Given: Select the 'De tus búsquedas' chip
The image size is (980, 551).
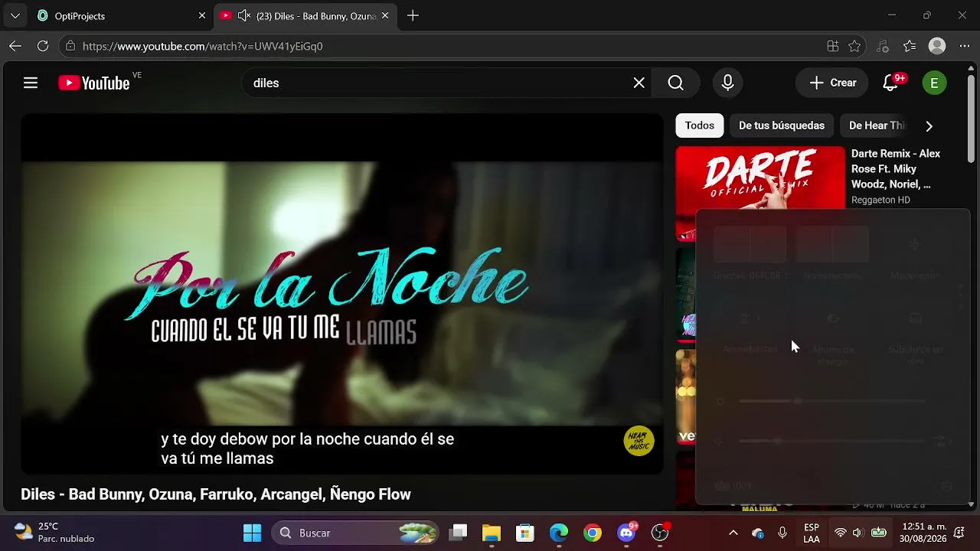Looking at the screenshot, I should (782, 126).
